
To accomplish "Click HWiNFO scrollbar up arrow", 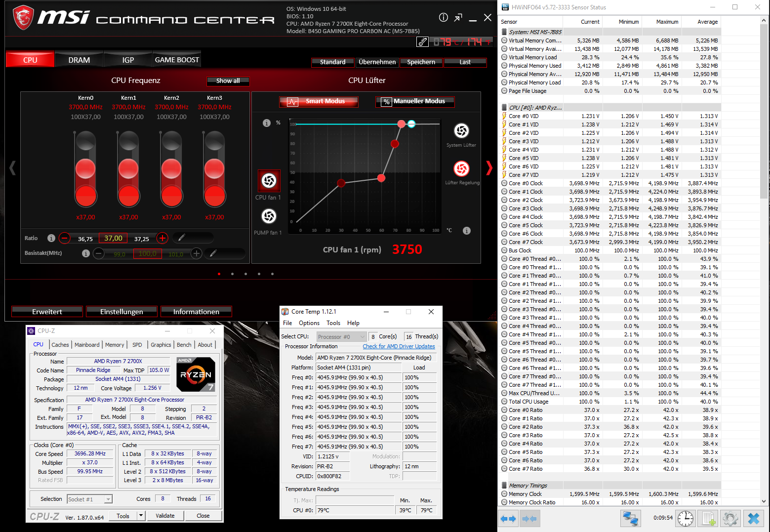I will point(764,21).
